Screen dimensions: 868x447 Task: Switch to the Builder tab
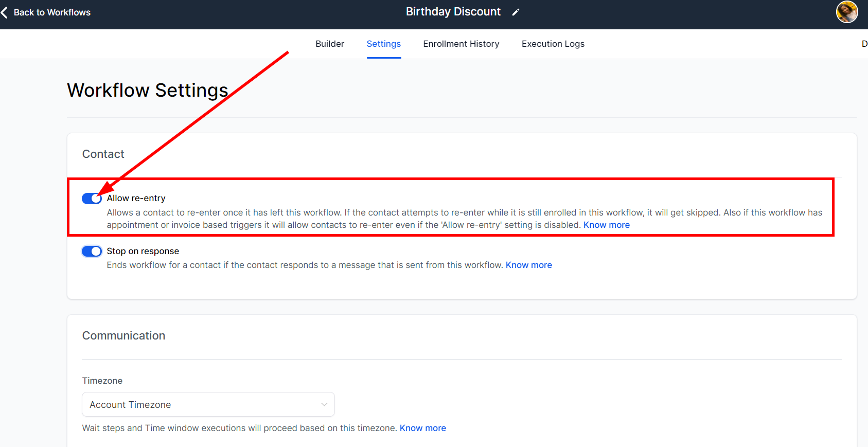click(330, 44)
